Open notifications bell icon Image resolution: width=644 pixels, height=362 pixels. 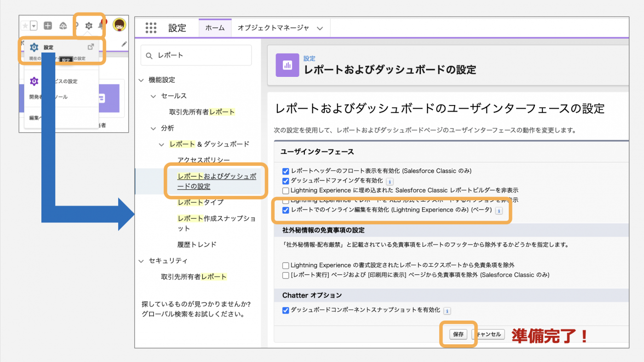[101, 26]
